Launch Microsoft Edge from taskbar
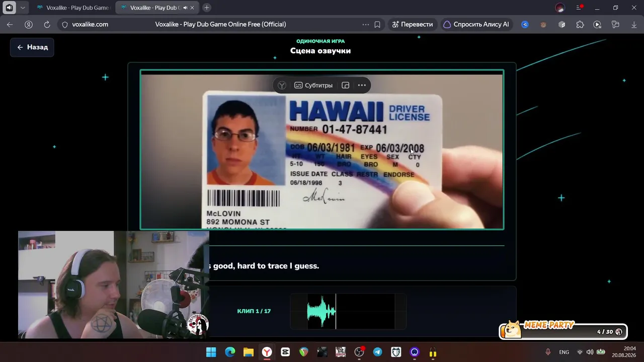The width and height of the screenshot is (644, 362). (x=230, y=352)
